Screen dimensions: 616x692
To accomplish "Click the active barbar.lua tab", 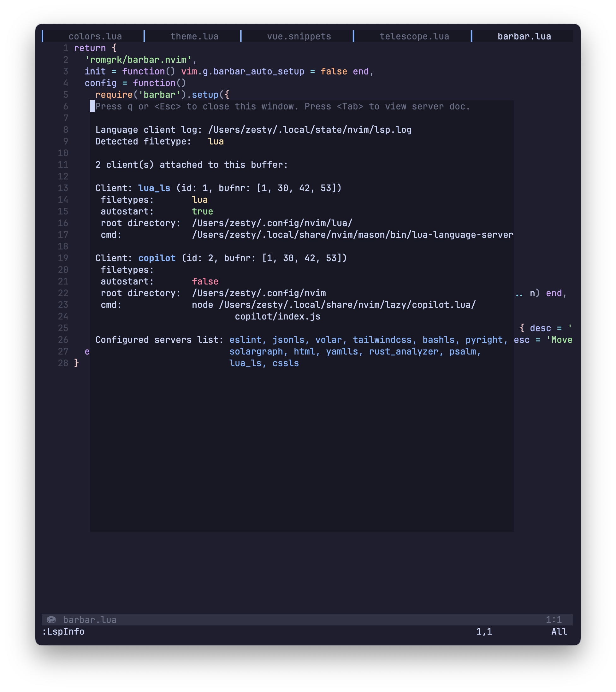I will coord(524,36).
